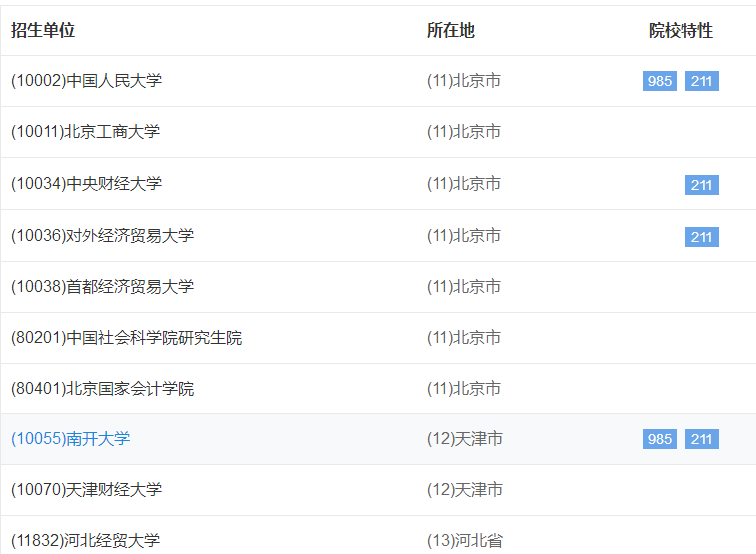Click the 211 badge for 对外经济贸易大学
Viewport: 756px width, 554px height.
point(702,237)
